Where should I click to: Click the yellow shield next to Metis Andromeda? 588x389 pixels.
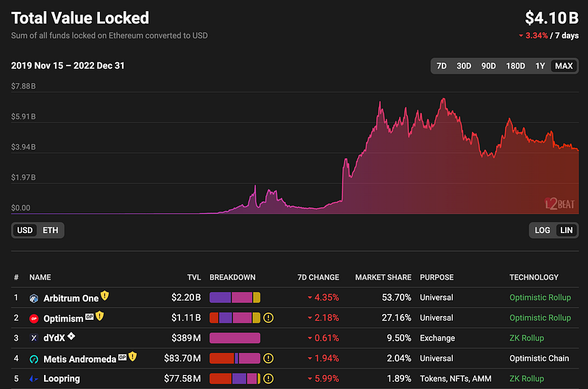tap(132, 357)
